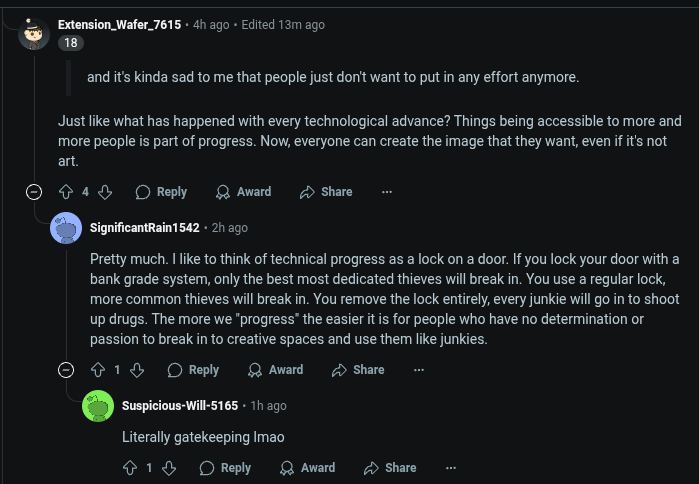The width and height of the screenshot is (699, 484).
Task: Open SignificantRain1542's blue avatar
Action: point(66,228)
